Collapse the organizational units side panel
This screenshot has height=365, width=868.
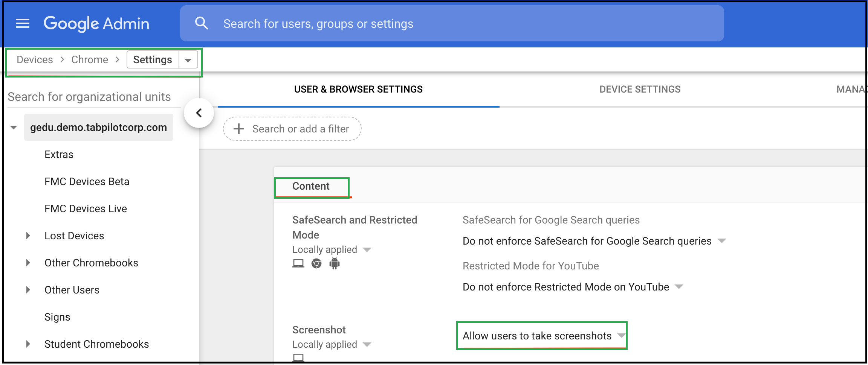click(199, 113)
